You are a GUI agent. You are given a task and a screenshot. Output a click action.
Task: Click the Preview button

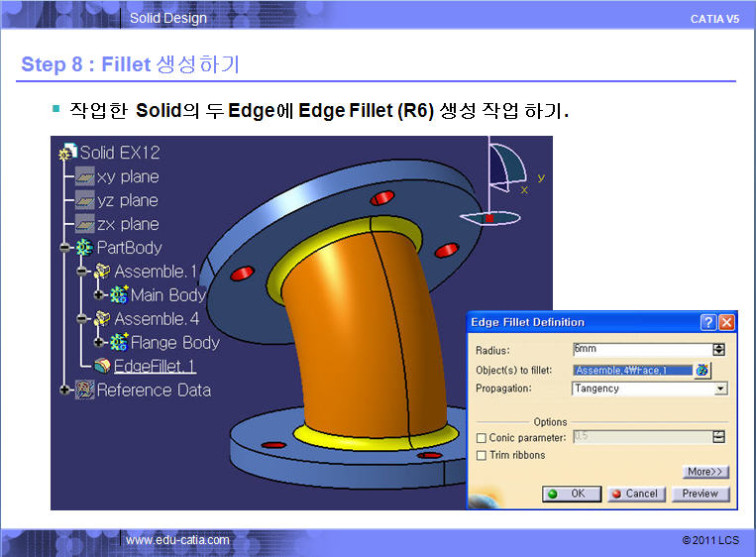pyautogui.click(x=700, y=494)
